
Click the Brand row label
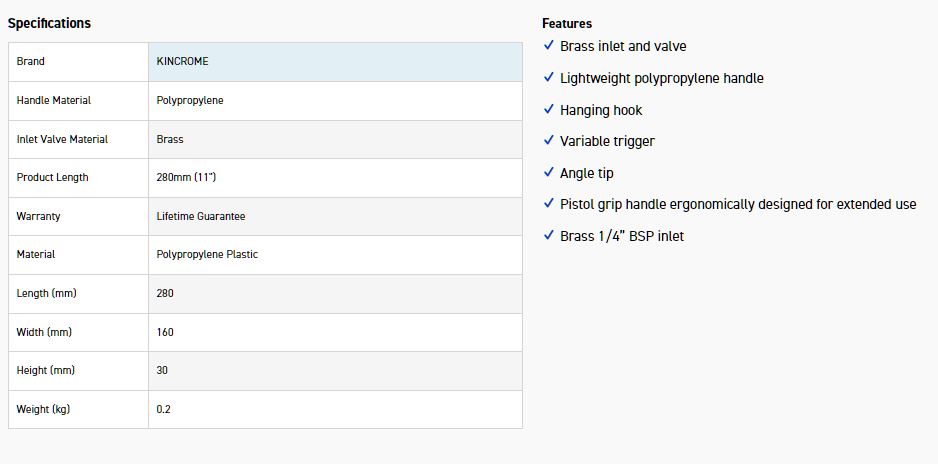coord(31,62)
